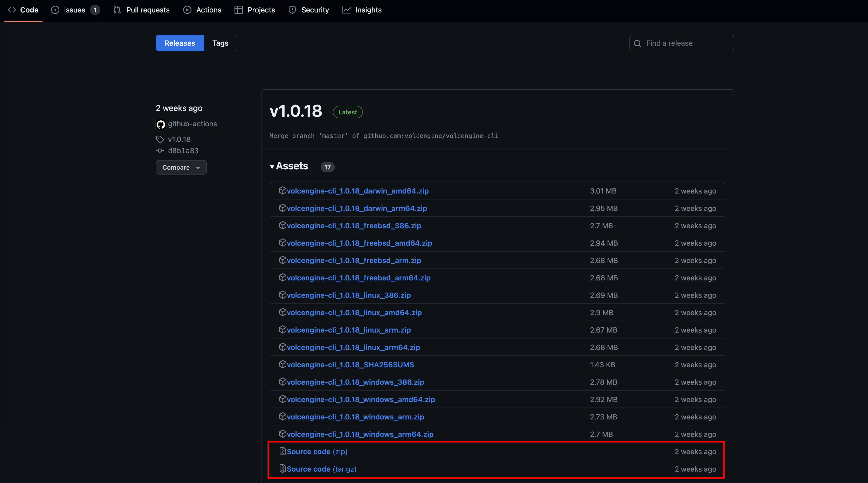Go to Pull requests tab
This screenshot has height=483, width=868.
coord(142,10)
